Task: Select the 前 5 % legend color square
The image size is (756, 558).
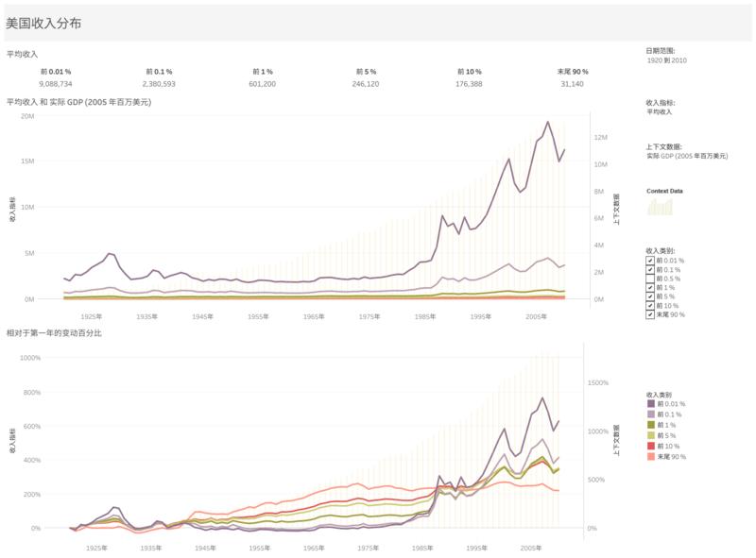Action: [651, 435]
